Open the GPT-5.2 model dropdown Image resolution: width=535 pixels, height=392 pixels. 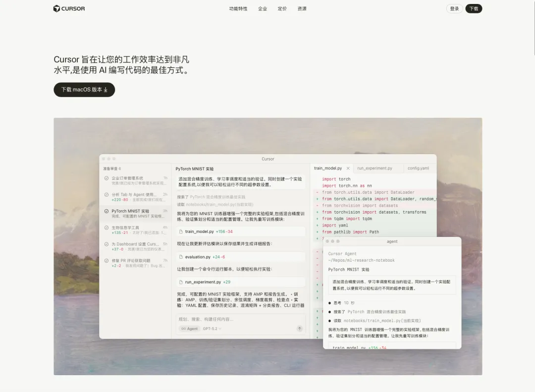(212, 329)
